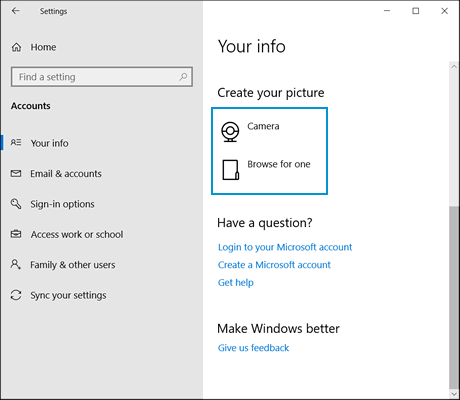Click the Family & other users person icon
The image size is (460, 400).
[16, 264]
